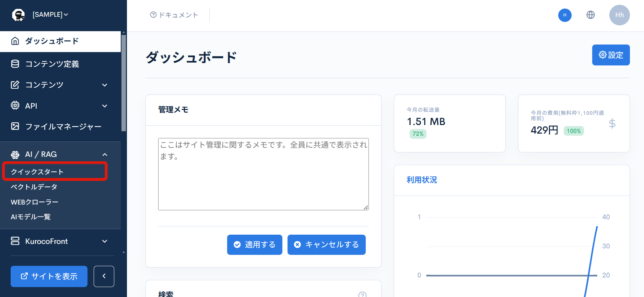Click the Kuroco ninja logo icon
Image resolution: width=644 pixels, height=297 pixels.
click(18, 15)
